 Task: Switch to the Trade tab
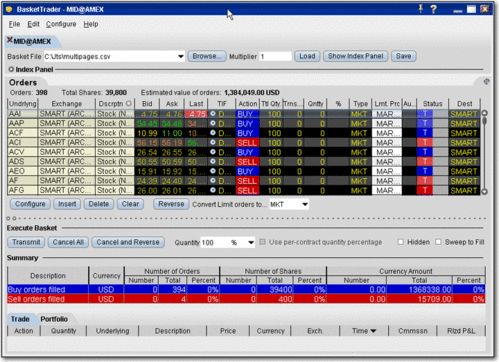pos(20,319)
